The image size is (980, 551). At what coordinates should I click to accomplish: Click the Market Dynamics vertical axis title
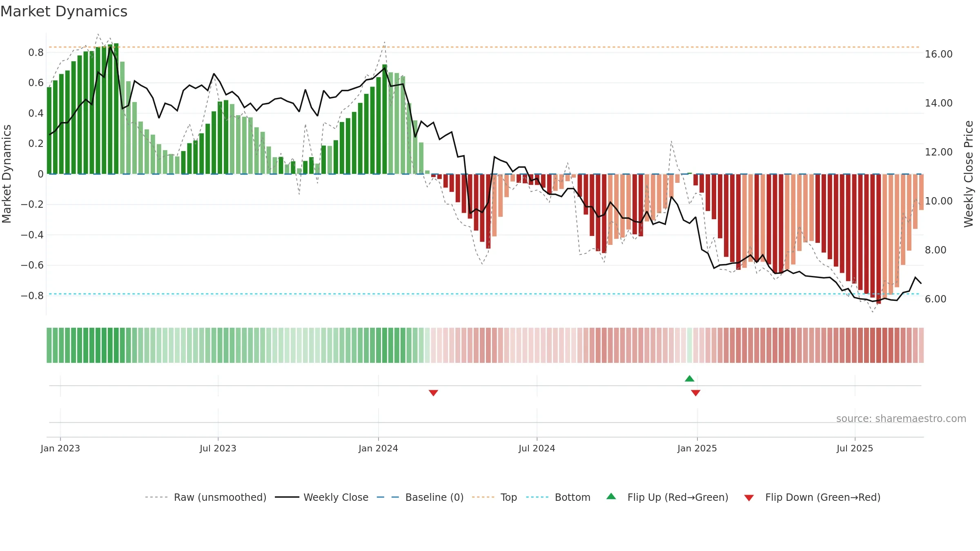click(7, 174)
